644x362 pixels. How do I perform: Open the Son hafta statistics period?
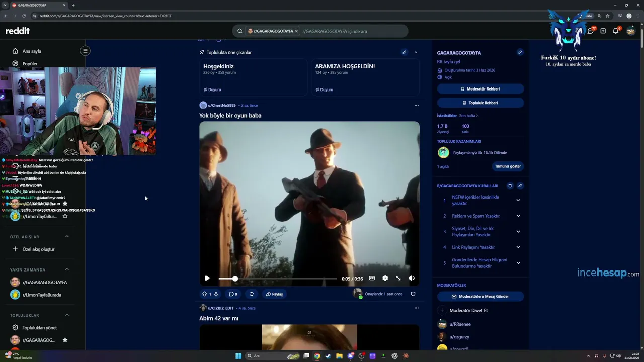[x=468, y=116]
